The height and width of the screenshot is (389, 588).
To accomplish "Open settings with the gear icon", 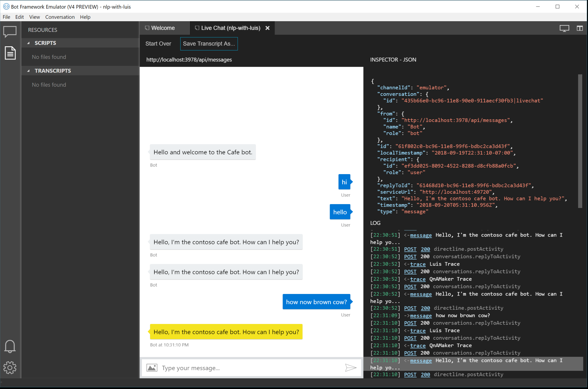I will coord(10,367).
